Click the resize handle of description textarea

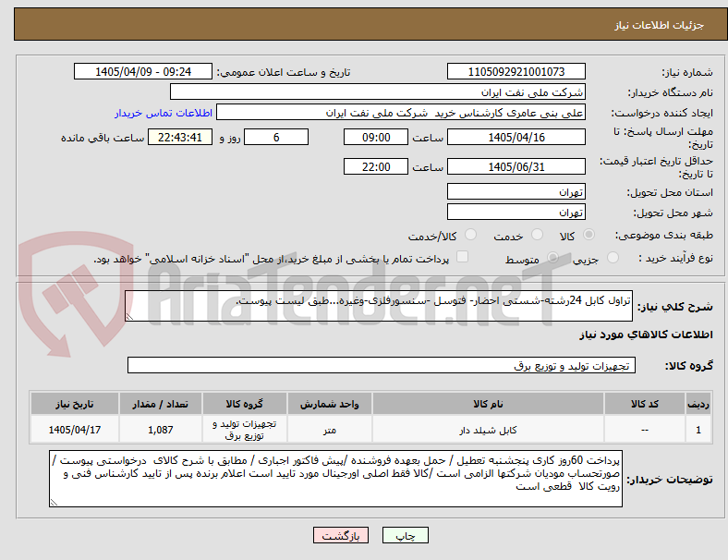(x=129, y=317)
